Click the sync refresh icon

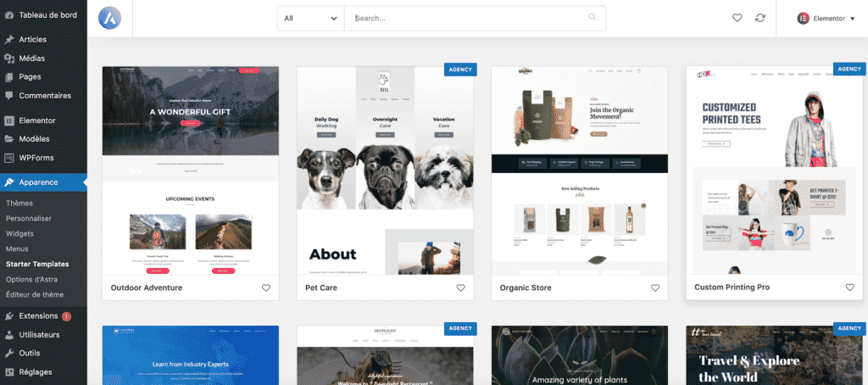coord(760,18)
